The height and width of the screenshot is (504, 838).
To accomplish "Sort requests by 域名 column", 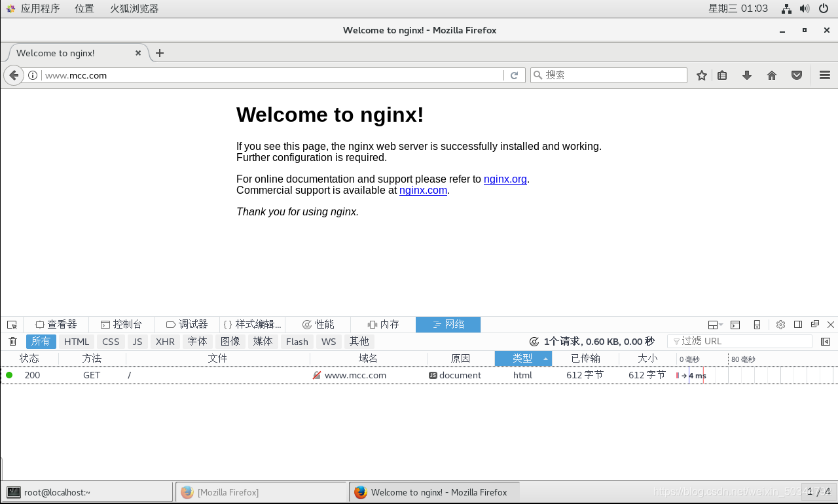I will (369, 359).
